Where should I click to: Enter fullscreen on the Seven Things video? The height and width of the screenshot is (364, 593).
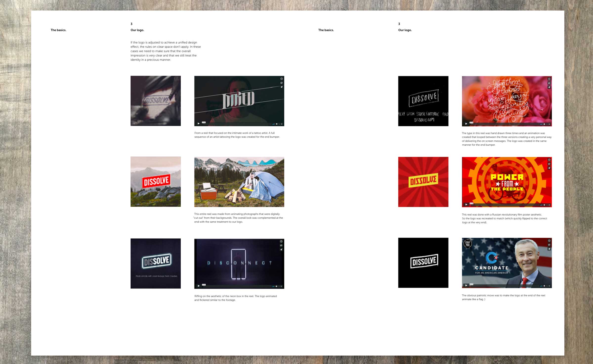pyautogui.click(x=549, y=124)
